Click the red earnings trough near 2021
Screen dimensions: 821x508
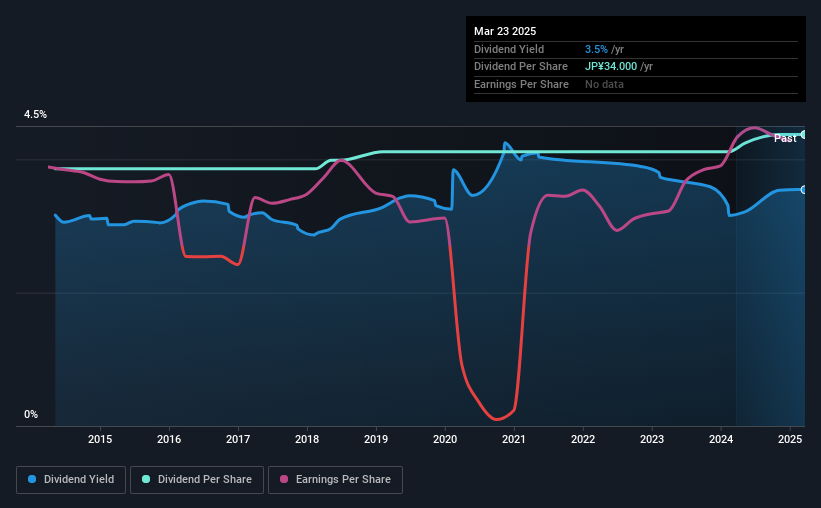click(x=496, y=418)
